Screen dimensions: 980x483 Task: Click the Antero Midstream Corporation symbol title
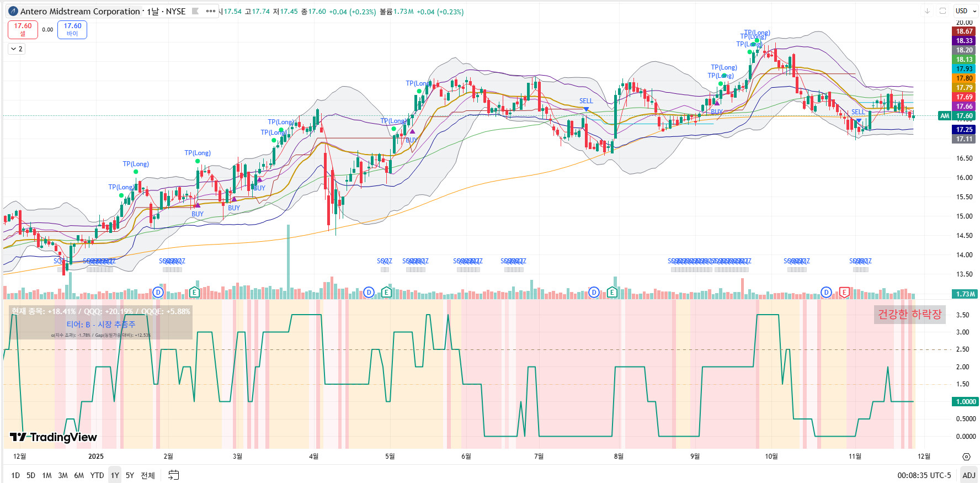click(81, 11)
